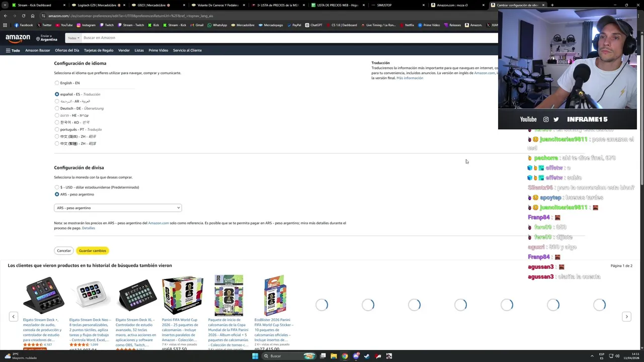
Task: Select USD dólar estadounidense currency
Action: [x=57, y=187]
